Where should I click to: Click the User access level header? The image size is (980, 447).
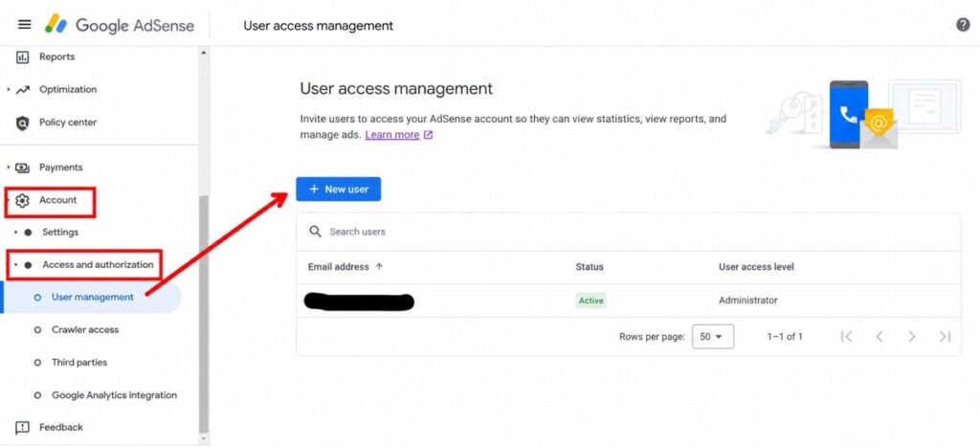point(756,267)
